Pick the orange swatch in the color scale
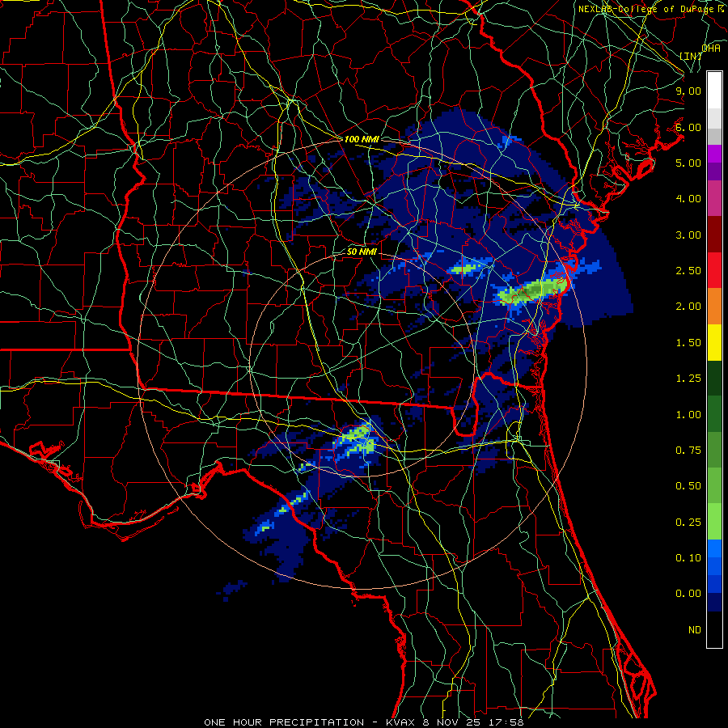The height and width of the screenshot is (728, 728). [x=714, y=307]
